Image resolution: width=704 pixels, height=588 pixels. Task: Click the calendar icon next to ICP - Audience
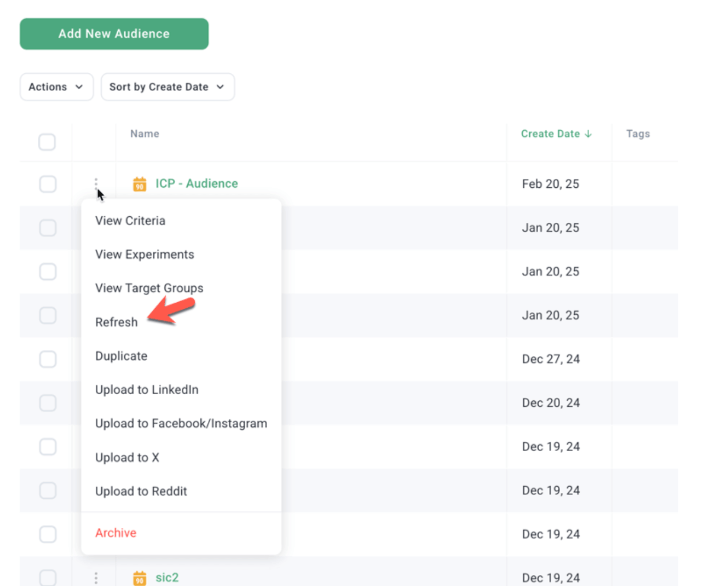(140, 184)
